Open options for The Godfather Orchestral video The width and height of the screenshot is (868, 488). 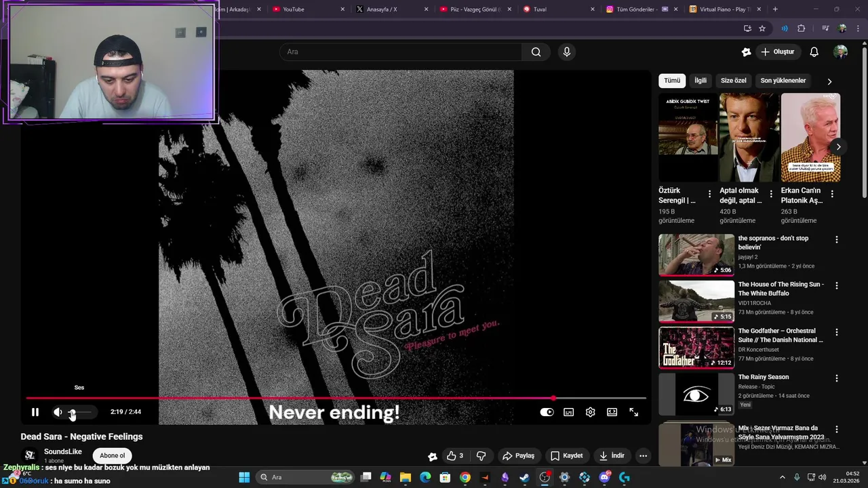pyautogui.click(x=836, y=332)
